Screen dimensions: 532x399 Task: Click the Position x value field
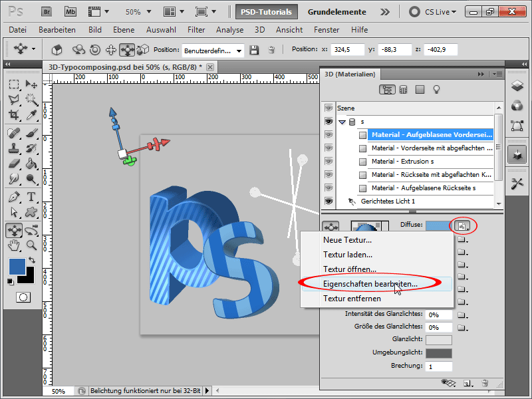coord(347,50)
